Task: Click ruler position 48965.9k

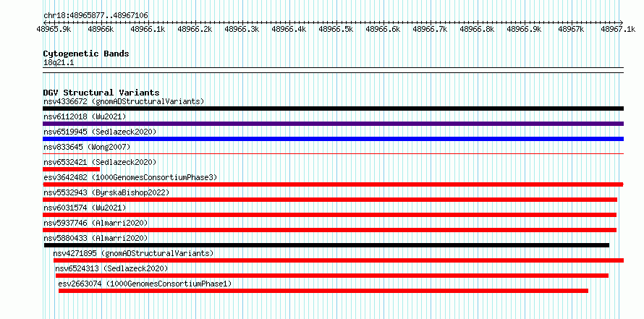Action: 54,29
